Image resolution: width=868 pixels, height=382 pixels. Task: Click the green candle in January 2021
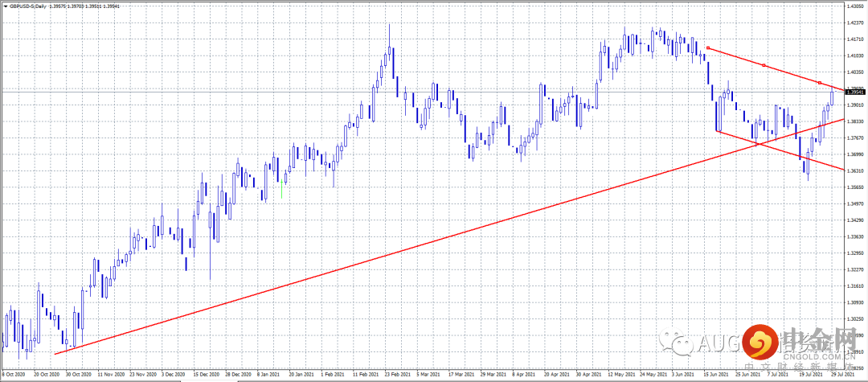click(282, 188)
